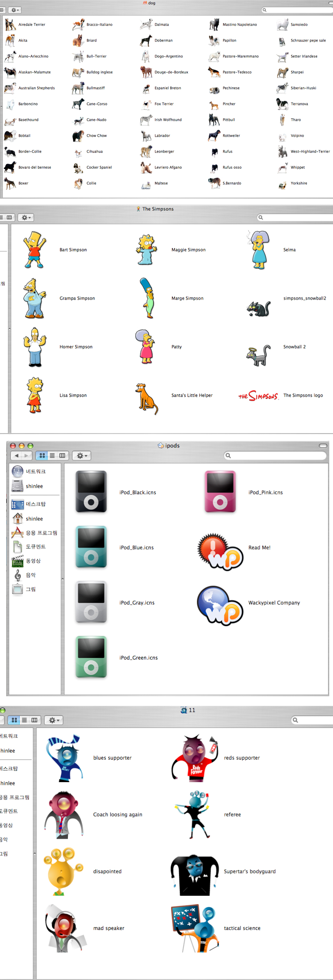Open 응용 프로그램 in the ipods sidebar
Viewport: 333px width, 980px height.
[x=41, y=532]
